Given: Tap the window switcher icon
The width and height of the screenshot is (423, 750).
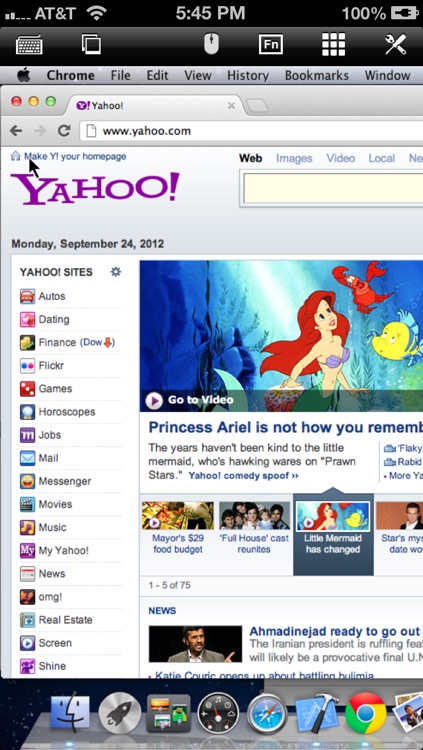Looking at the screenshot, I should [91, 44].
